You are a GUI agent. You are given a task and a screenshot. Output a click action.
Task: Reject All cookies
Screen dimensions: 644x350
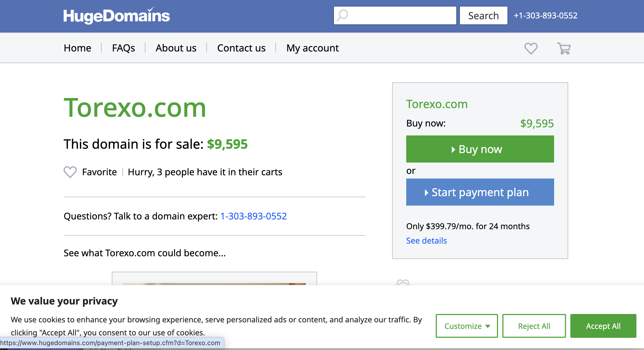tap(534, 326)
